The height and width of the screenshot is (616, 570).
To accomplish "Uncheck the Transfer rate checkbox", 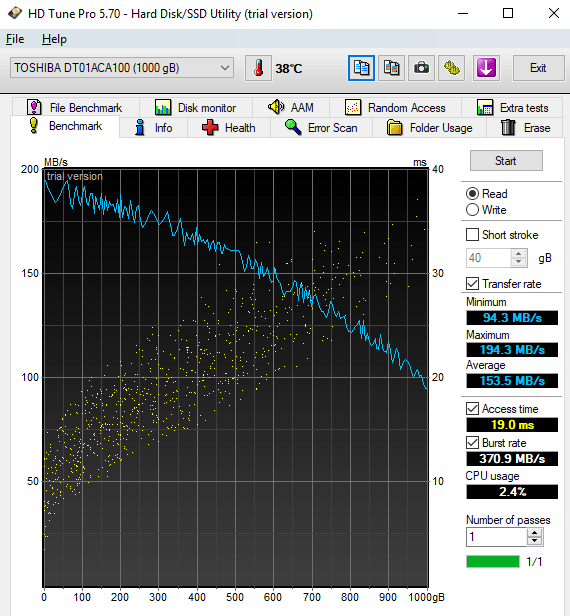I will (472, 284).
